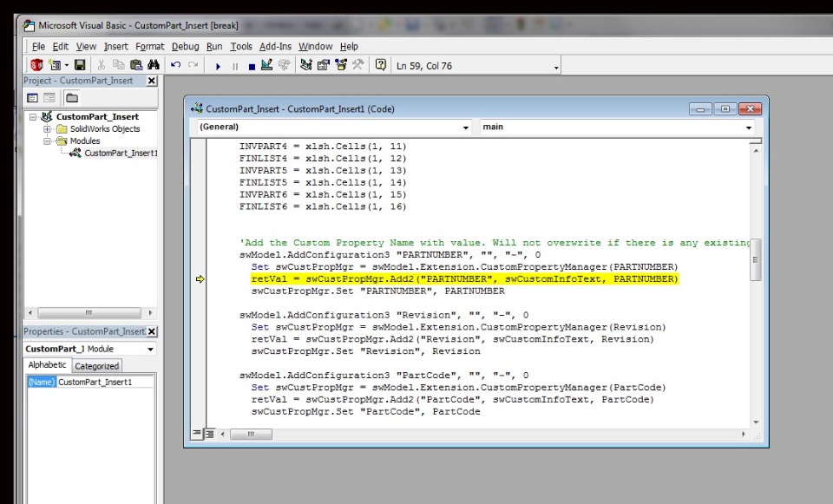
Task: Click the code window scroll right arrow
Action: [x=744, y=435]
